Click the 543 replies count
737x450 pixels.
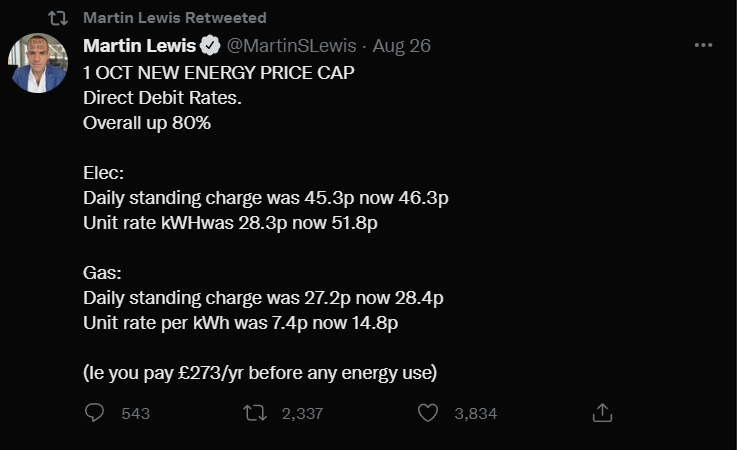click(x=135, y=414)
